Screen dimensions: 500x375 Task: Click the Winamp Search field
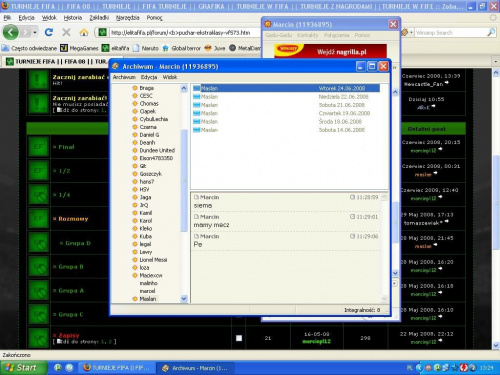coord(451,33)
